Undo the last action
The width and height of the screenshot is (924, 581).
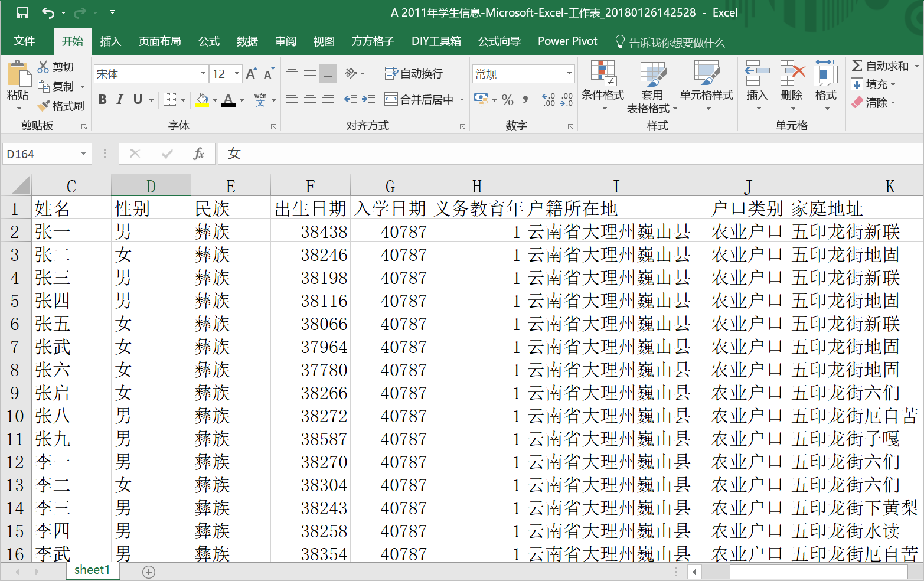click(48, 12)
